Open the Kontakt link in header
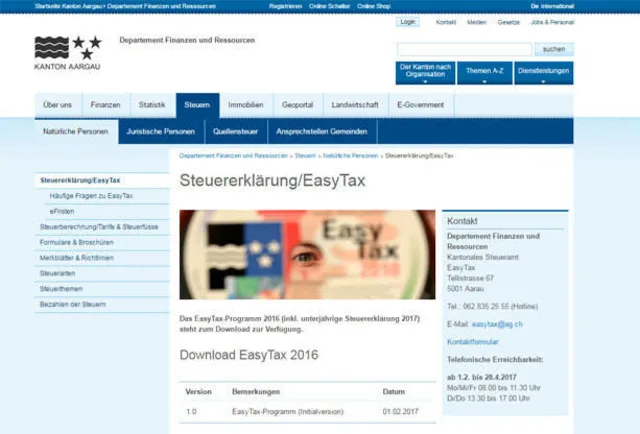The image size is (640, 434). pyautogui.click(x=446, y=22)
